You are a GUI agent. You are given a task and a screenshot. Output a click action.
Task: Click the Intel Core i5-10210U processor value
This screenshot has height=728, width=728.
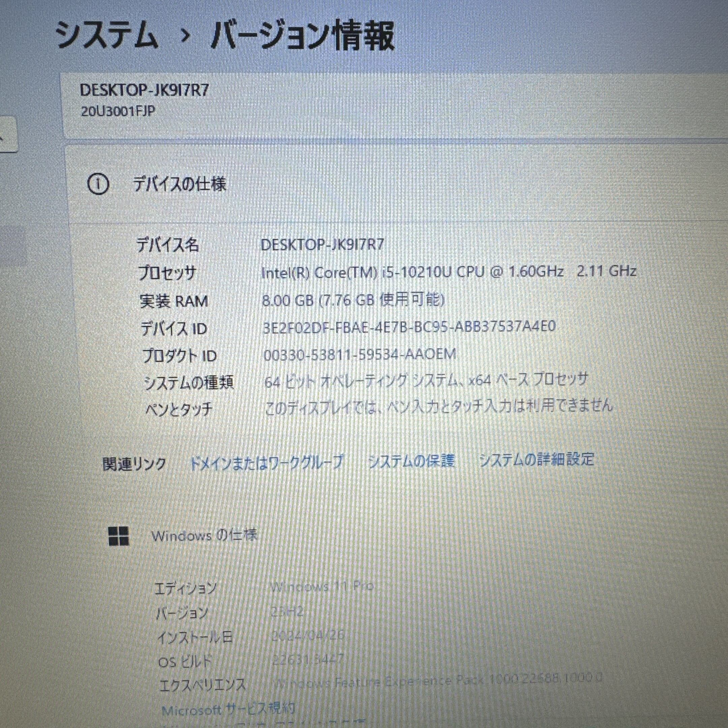(x=449, y=272)
